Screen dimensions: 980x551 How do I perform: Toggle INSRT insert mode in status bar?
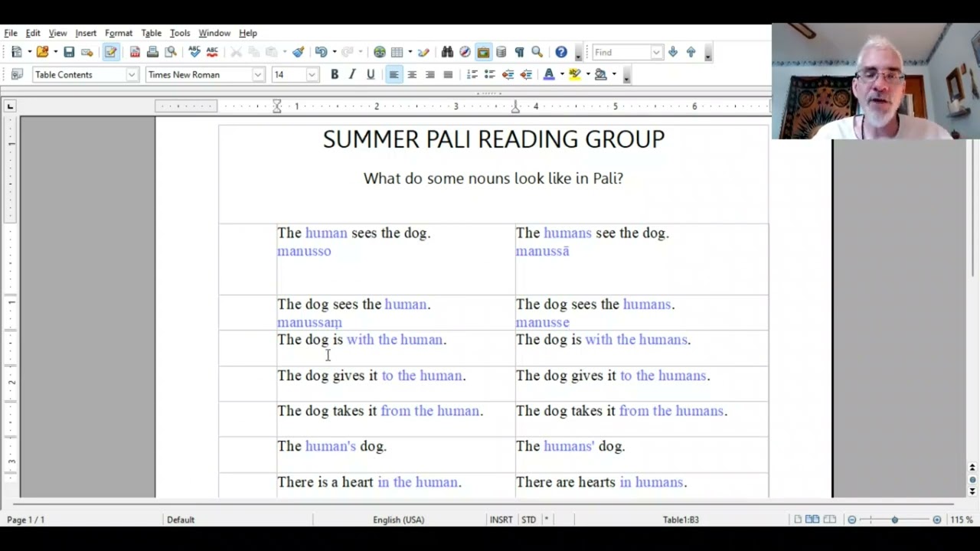pyautogui.click(x=501, y=520)
